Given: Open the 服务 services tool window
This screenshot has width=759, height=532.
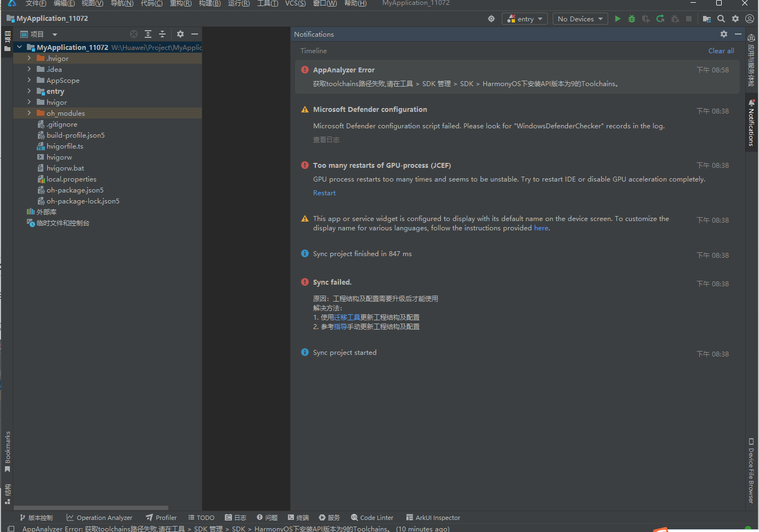Looking at the screenshot, I should tap(330, 518).
